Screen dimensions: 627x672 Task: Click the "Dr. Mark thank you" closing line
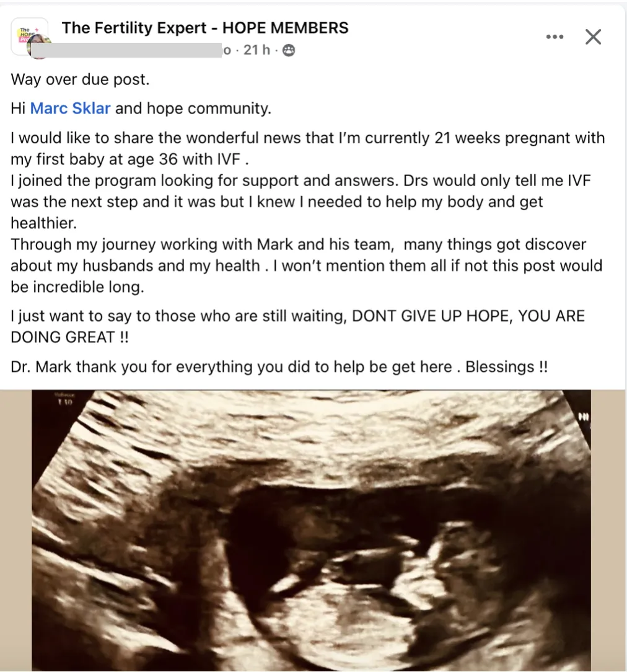coord(279,367)
